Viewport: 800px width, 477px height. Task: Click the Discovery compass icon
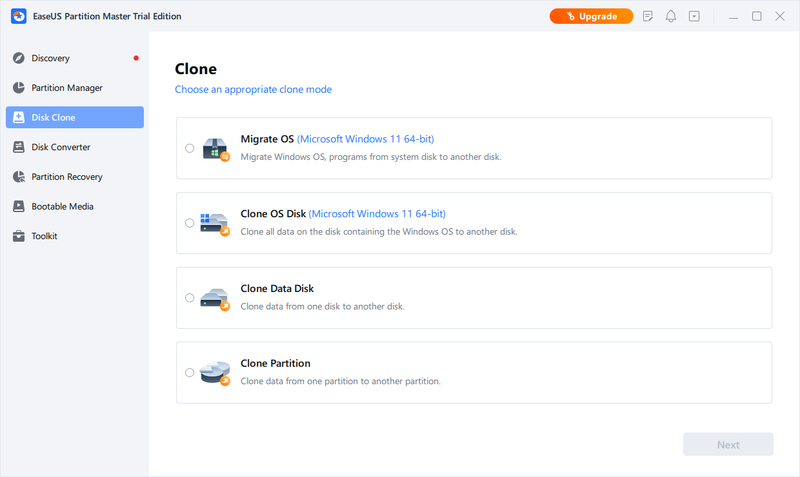coord(18,58)
